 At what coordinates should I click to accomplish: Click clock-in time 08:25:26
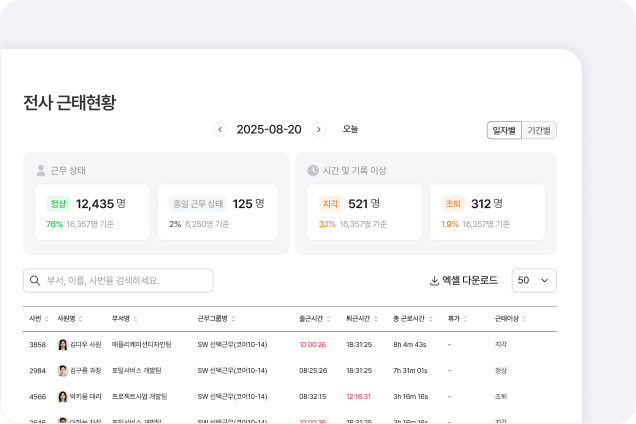click(313, 370)
